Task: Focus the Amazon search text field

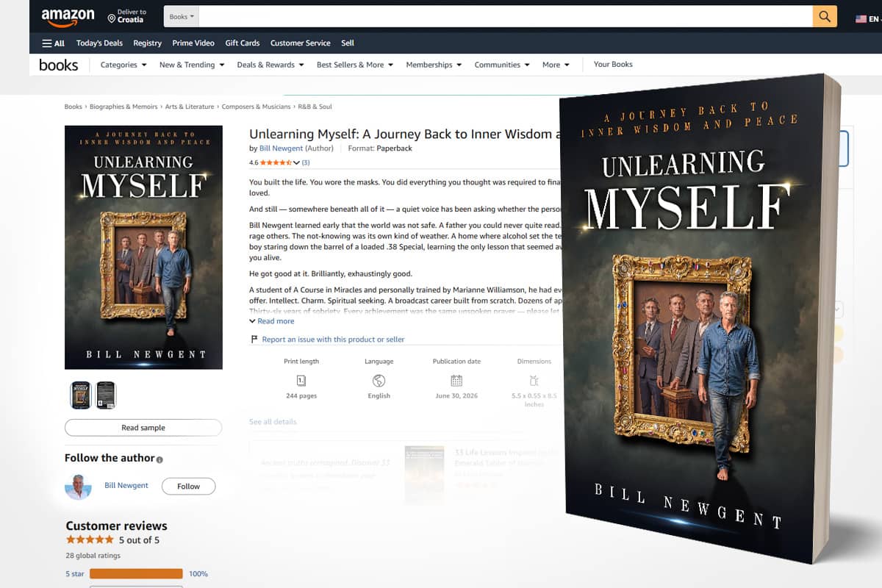Action: (x=506, y=16)
